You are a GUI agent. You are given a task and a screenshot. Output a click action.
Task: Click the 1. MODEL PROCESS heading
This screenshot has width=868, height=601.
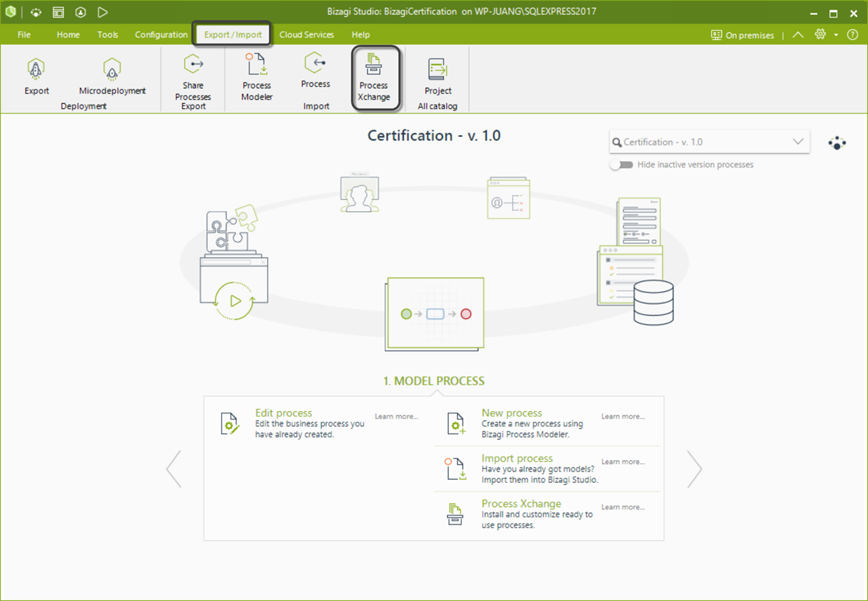point(434,381)
